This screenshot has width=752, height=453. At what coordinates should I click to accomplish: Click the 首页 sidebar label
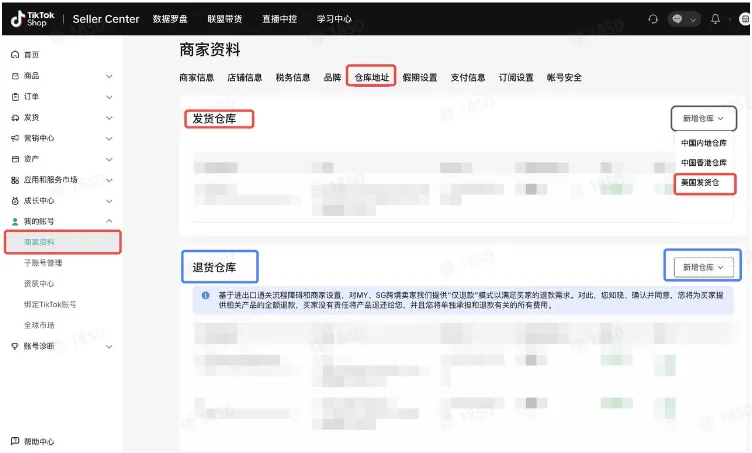[32, 55]
